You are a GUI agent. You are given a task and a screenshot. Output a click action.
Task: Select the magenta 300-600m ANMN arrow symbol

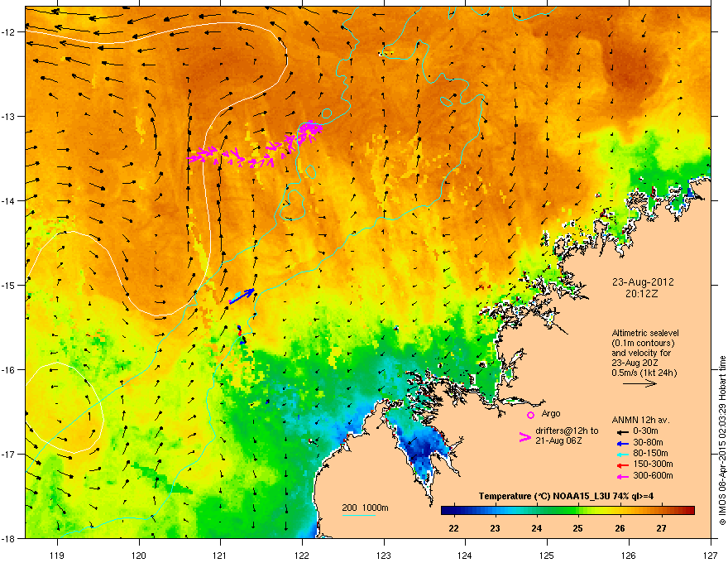pyautogui.click(x=622, y=476)
